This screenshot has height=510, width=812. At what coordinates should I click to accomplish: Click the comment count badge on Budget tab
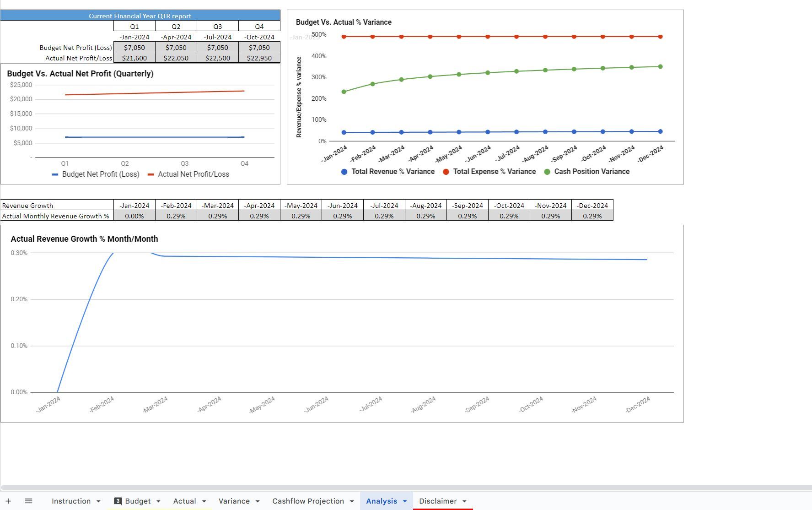118,501
